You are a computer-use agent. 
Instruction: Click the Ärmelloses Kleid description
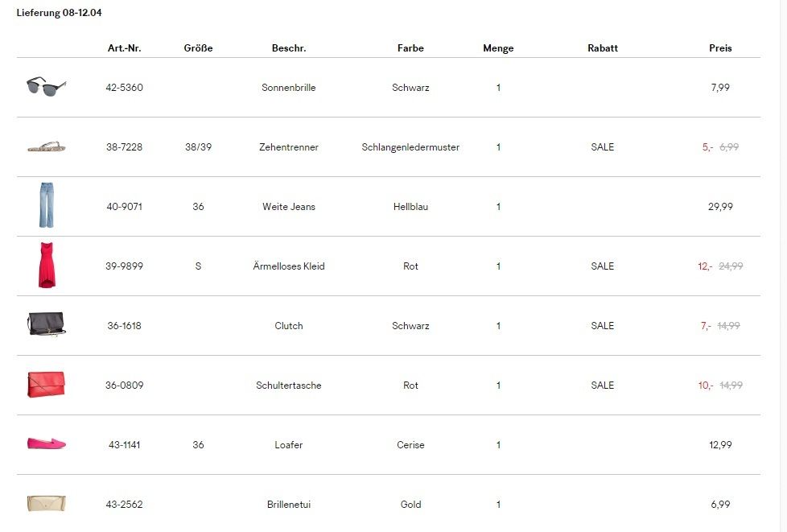tap(288, 266)
